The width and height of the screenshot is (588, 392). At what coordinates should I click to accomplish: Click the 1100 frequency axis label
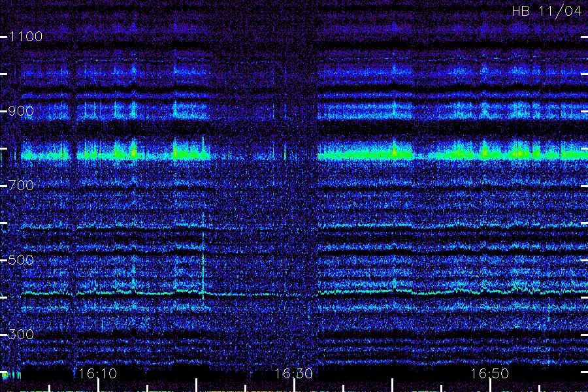click(25, 37)
